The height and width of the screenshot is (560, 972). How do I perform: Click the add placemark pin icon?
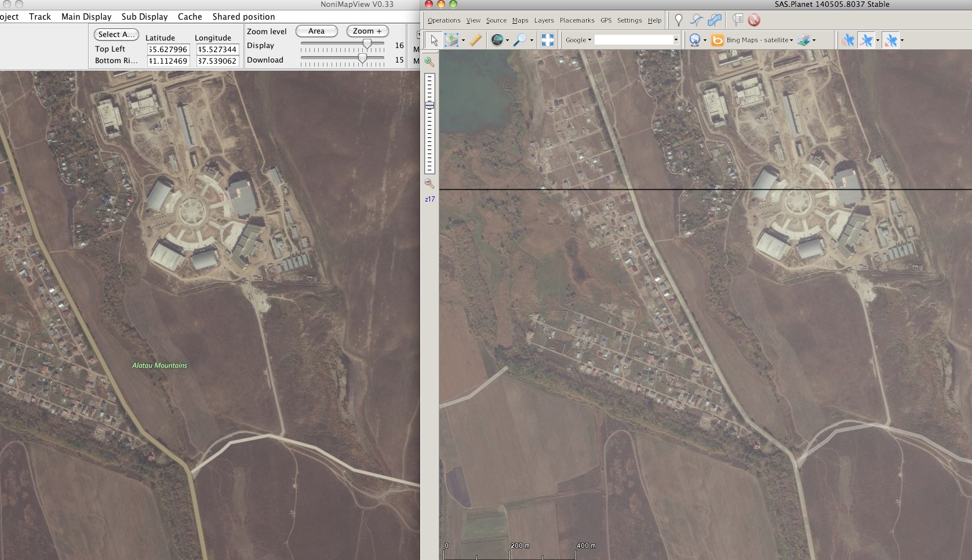(x=678, y=20)
